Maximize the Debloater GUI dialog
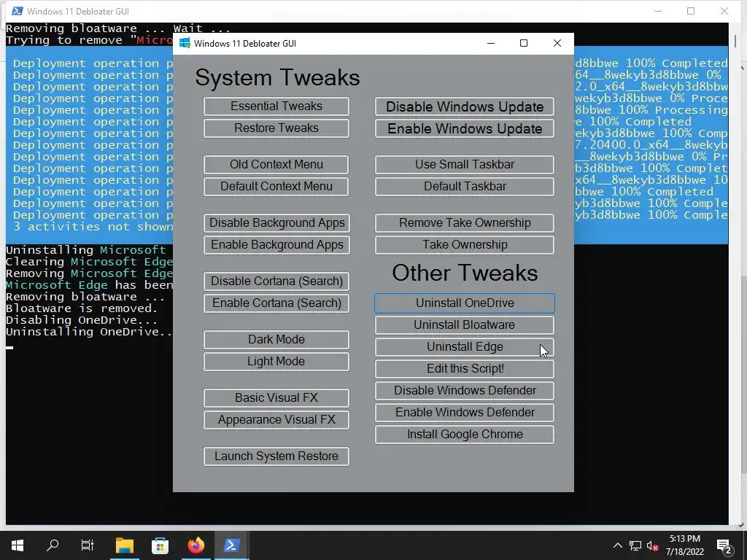747x560 pixels. coord(524,43)
